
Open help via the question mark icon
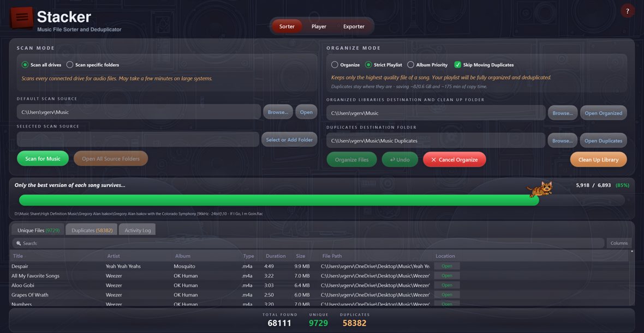click(x=628, y=11)
